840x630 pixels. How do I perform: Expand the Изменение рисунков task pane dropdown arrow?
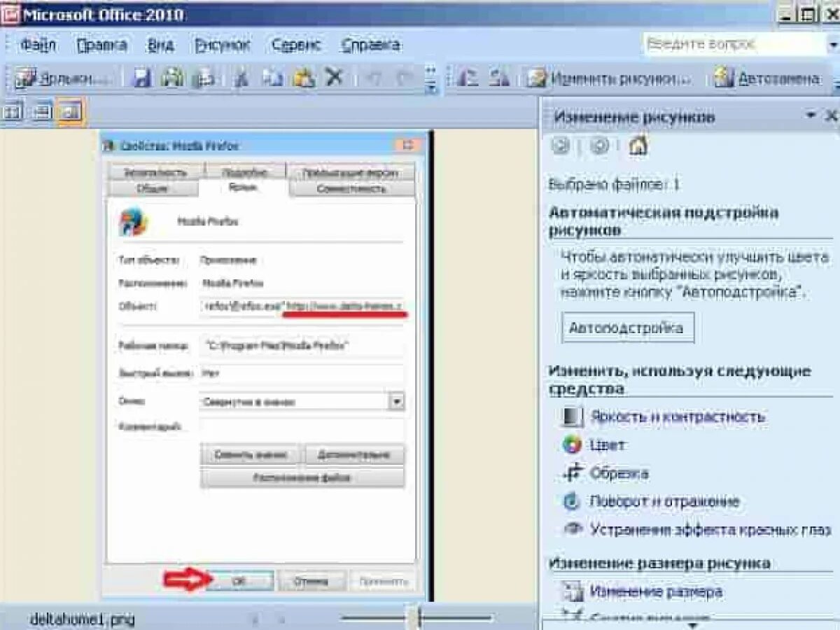click(811, 115)
